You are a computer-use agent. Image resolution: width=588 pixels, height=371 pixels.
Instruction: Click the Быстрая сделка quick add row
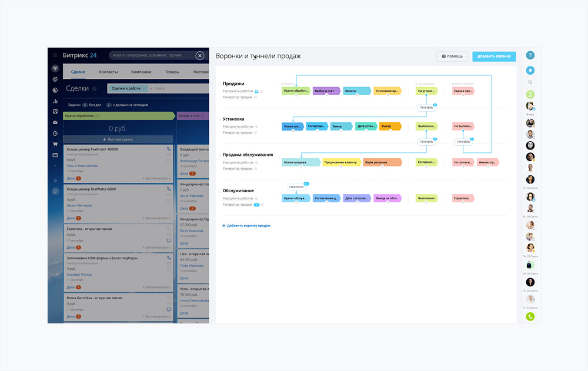pyautogui.click(x=118, y=139)
